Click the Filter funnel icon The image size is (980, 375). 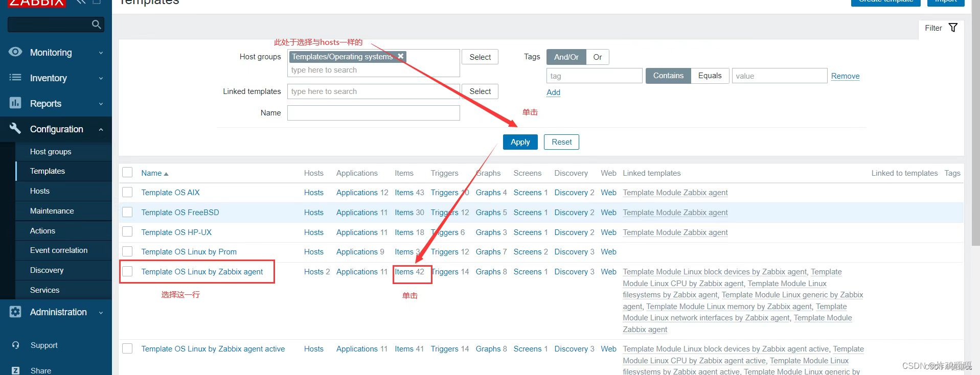(953, 28)
